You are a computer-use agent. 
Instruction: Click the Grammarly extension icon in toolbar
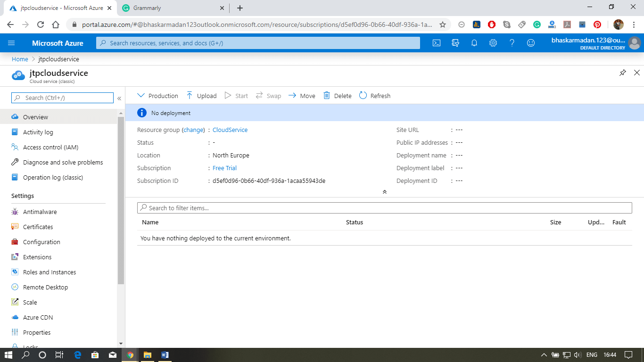(537, 25)
